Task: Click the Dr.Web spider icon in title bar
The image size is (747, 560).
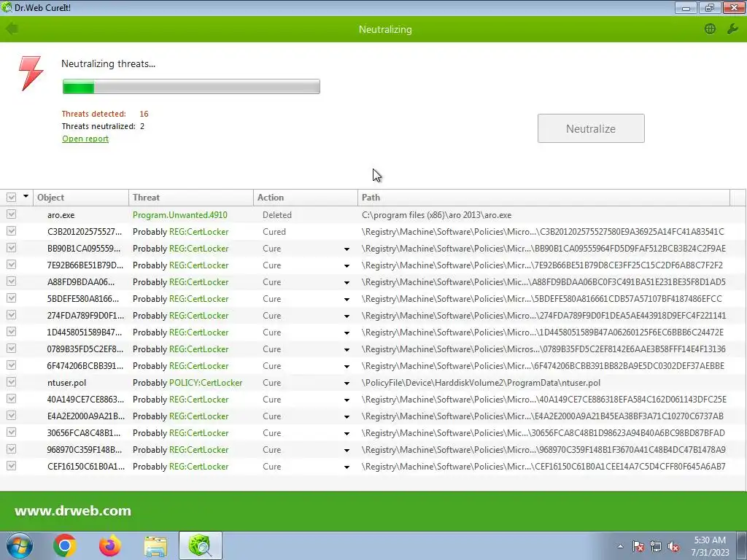Action: [x=6, y=7]
